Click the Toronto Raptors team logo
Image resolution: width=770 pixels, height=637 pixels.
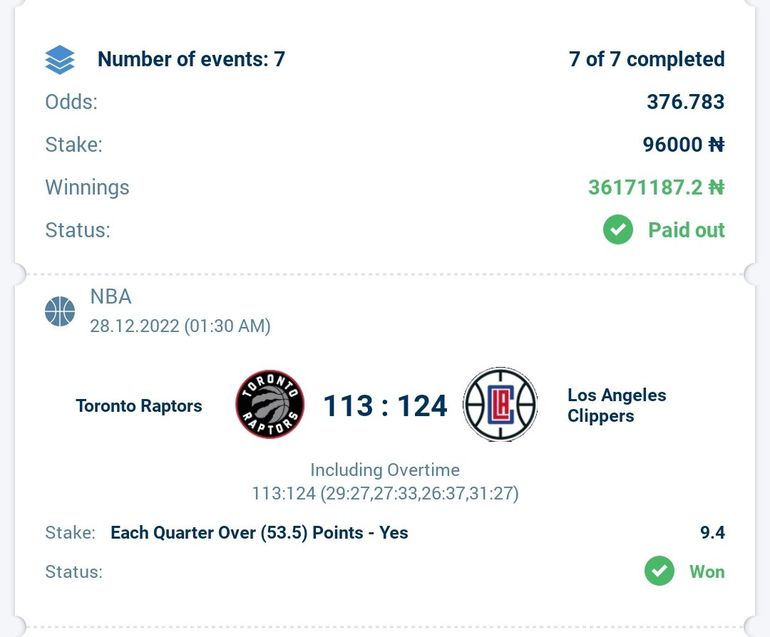coord(269,405)
